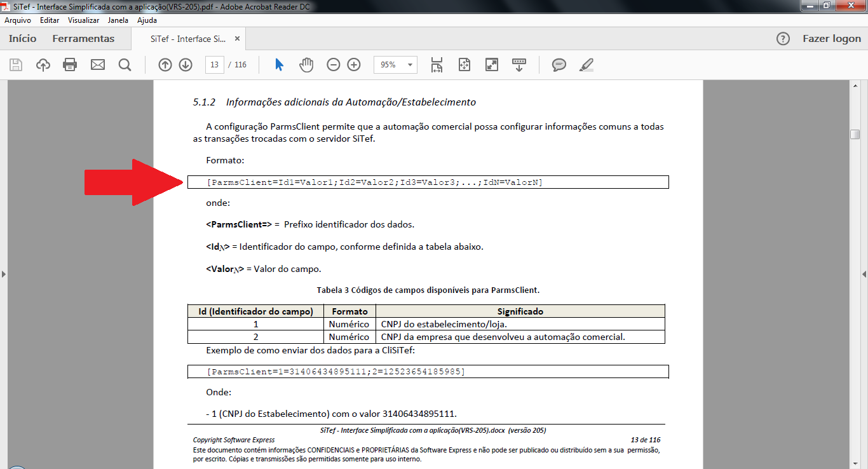Click the 'Tabela 3' caption text
This screenshot has height=469, width=868.
[x=428, y=290]
